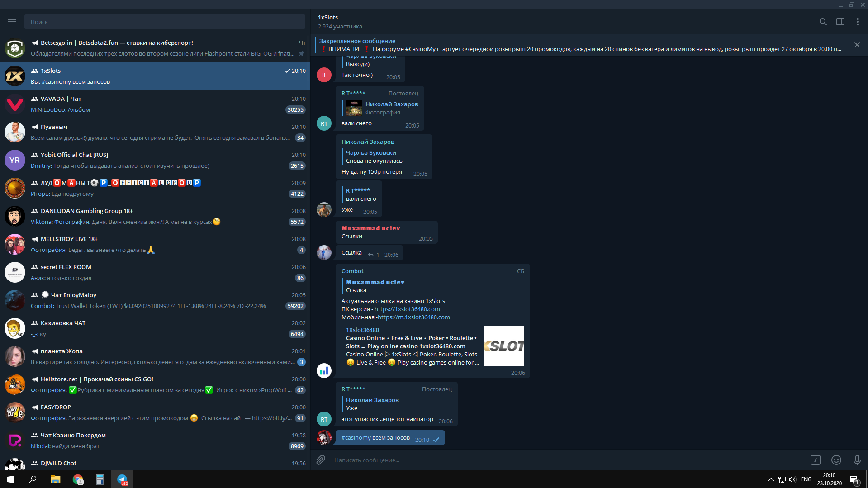This screenshot has height=488, width=868.
Task: Open Calculator from taskbar
Action: coord(100,479)
